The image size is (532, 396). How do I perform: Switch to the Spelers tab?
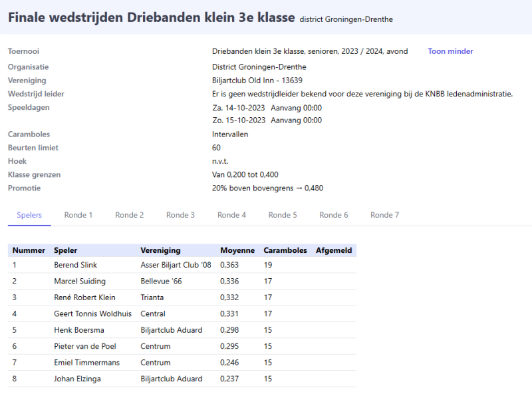[29, 215]
